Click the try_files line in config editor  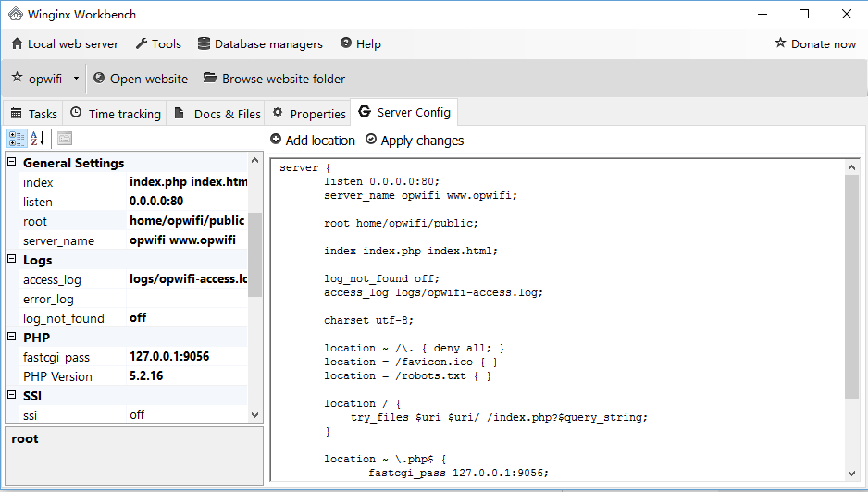point(499,417)
